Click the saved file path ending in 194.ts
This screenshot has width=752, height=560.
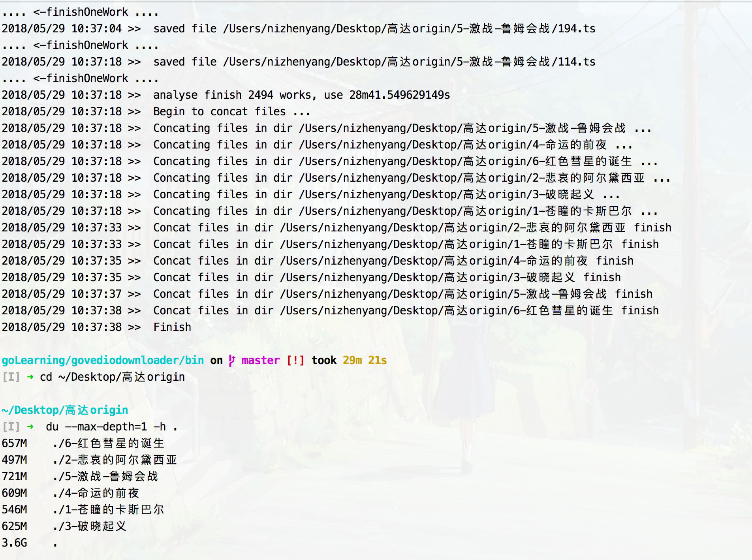(x=409, y=29)
